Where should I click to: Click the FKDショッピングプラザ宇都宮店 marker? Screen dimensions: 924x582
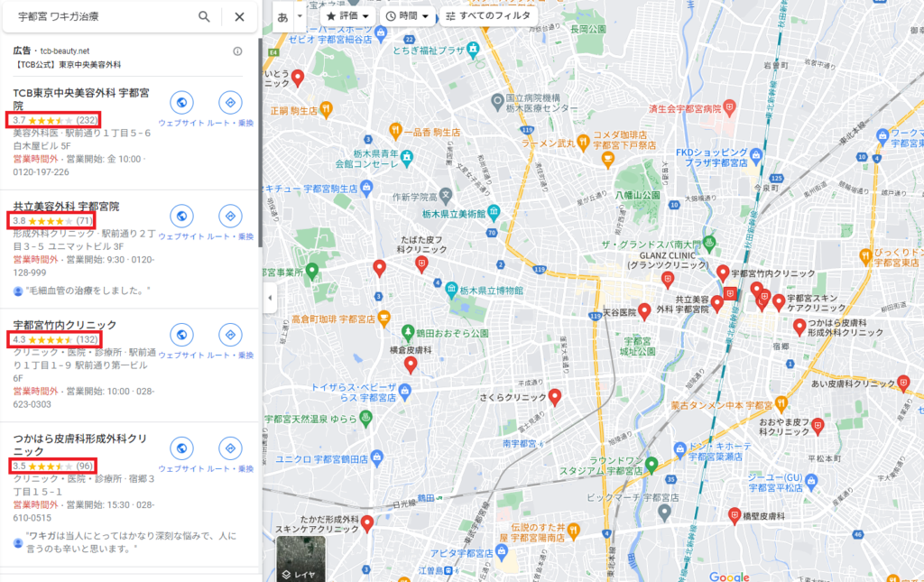[756, 155]
